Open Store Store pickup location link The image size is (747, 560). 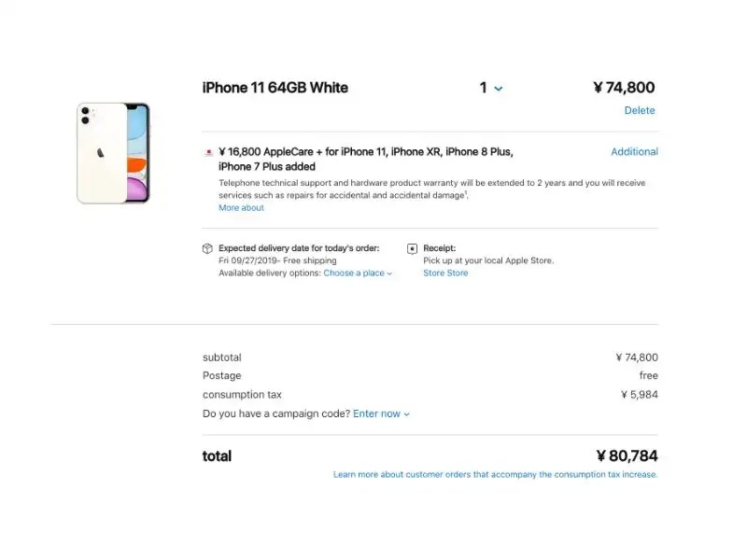coord(445,273)
